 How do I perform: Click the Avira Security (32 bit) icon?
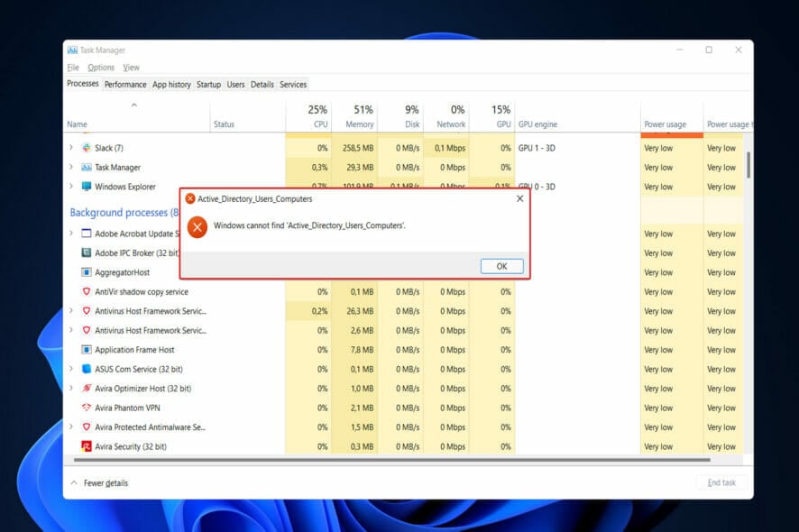(86, 446)
